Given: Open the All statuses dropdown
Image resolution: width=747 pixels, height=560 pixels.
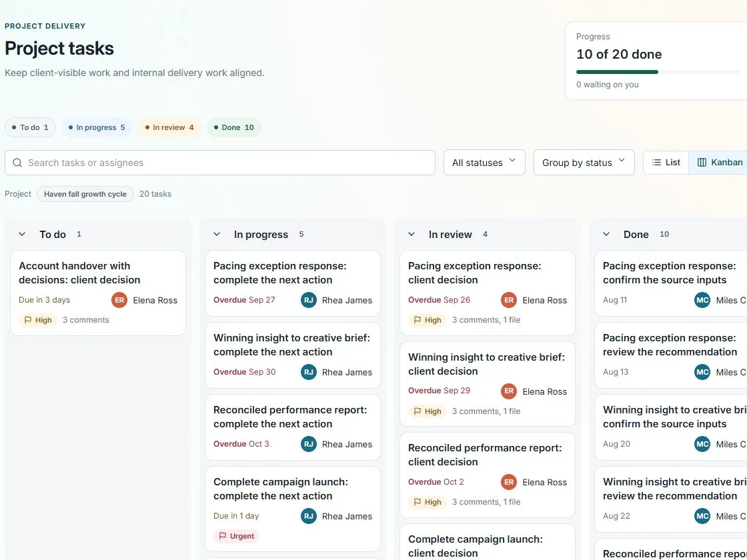Looking at the screenshot, I should [x=484, y=163].
